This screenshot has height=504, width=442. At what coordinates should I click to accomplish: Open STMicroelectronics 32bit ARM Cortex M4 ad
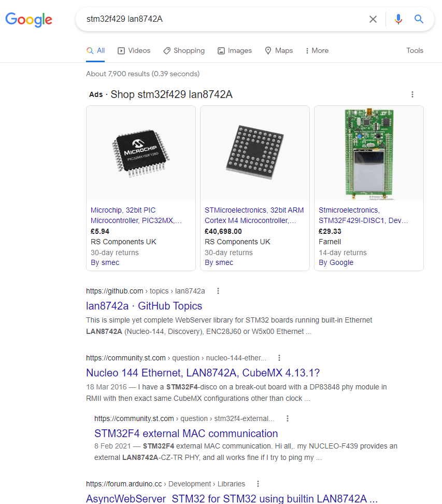tap(254, 215)
